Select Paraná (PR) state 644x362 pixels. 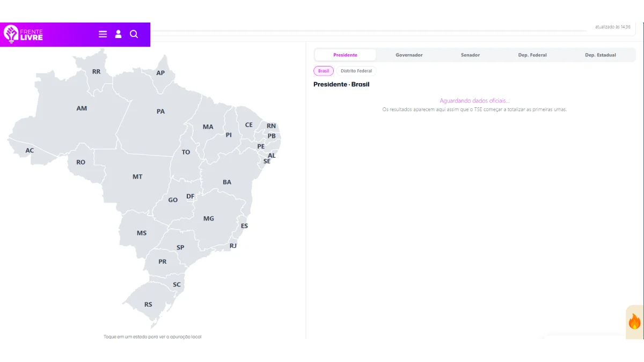pos(163,262)
